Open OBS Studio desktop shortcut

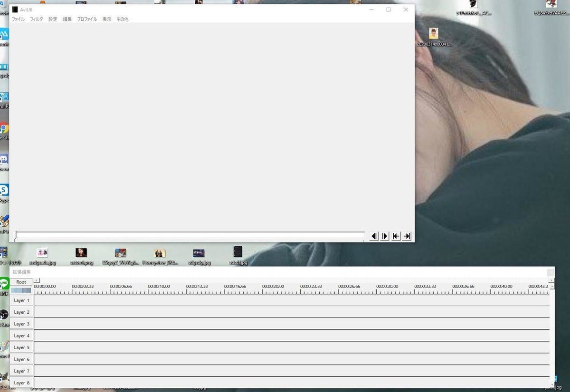coord(4,317)
